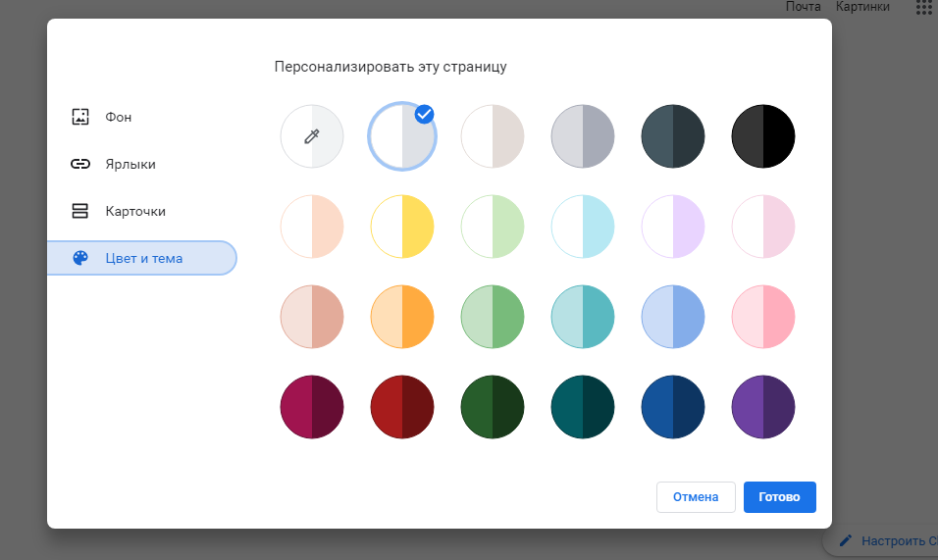The width and height of the screenshot is (938, 560).
Task: Choose the dark blue theme swatch
Action: coord(673,407)
